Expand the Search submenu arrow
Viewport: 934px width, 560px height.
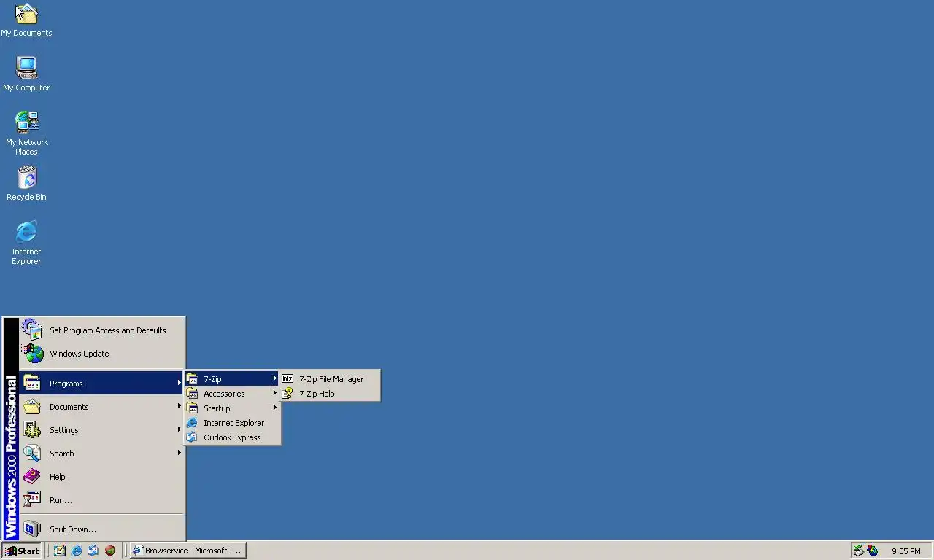[179, 453]
